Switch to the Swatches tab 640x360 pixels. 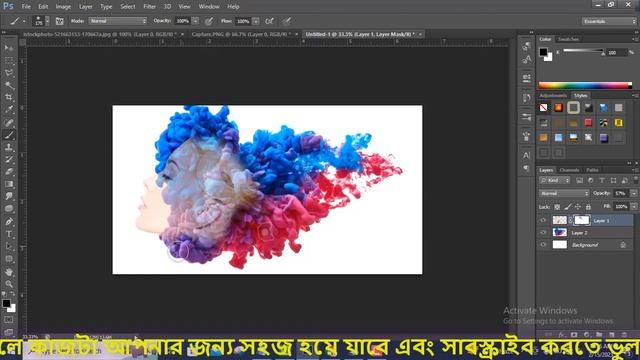(x=568, y=39)
